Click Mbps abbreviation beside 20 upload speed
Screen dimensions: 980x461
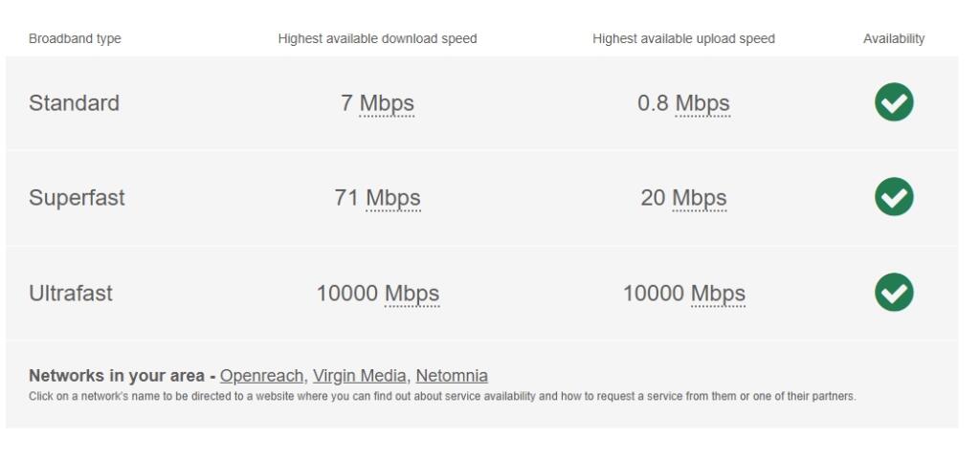tap(700, 198)
